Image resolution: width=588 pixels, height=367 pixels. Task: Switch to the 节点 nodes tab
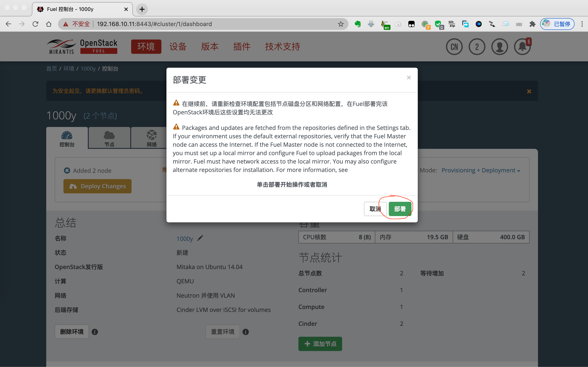pos(109,138)
